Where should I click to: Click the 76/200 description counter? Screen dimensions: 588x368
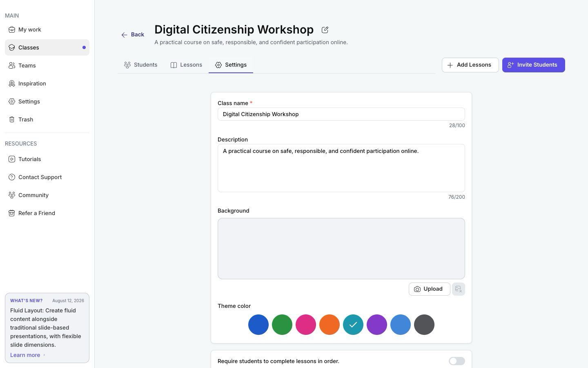pyautogui.click(x=457, y=197)
